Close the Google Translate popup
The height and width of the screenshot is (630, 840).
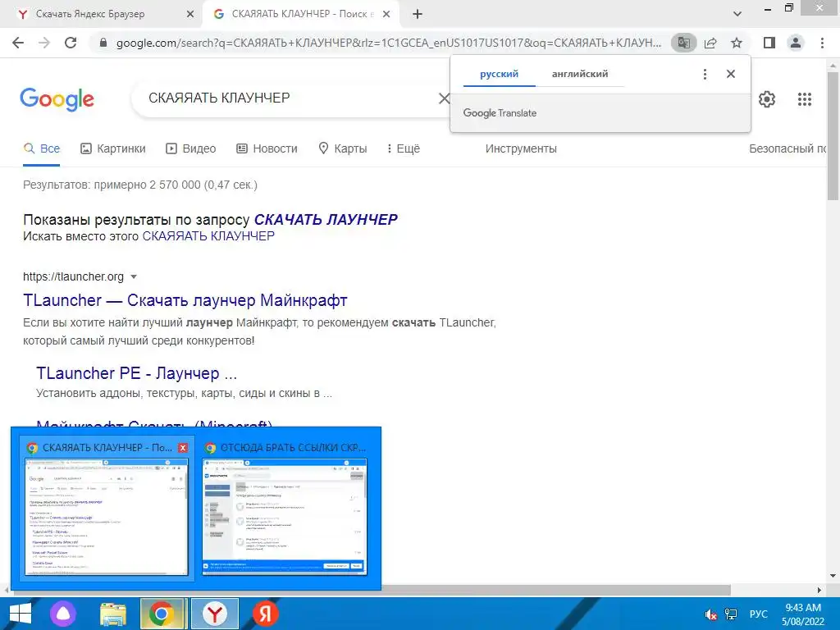[x=731, y=74]
